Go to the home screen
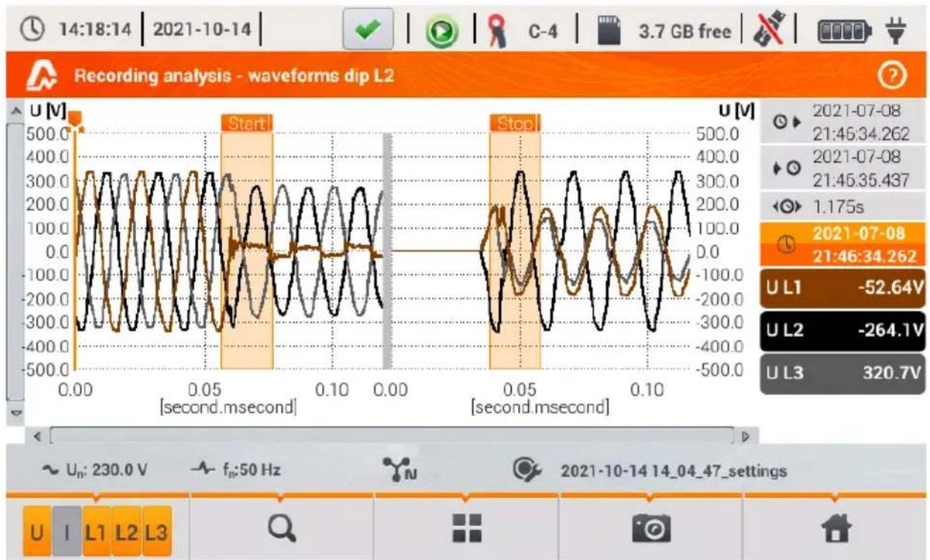930x560 pixels. 837,529
